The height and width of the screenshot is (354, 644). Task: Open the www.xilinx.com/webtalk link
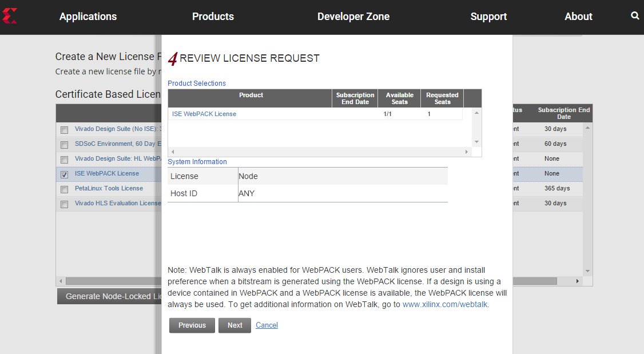coord(445,304)
